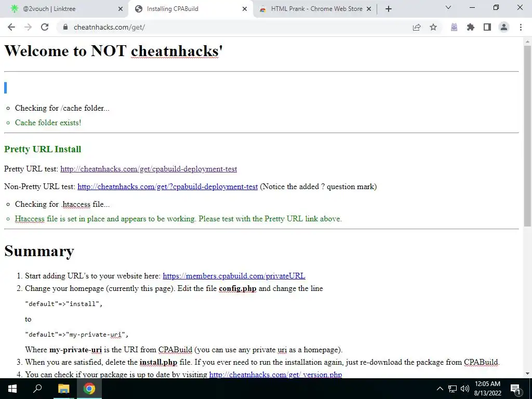Open network status in system tray
The image size is (532, 399).
(x=453, y=389)
